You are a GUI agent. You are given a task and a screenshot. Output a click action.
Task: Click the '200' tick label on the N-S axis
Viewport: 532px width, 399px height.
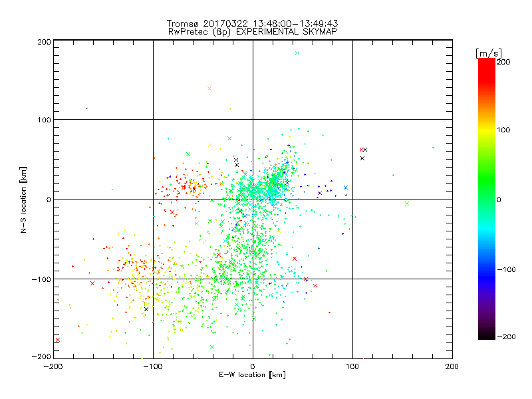44,42
